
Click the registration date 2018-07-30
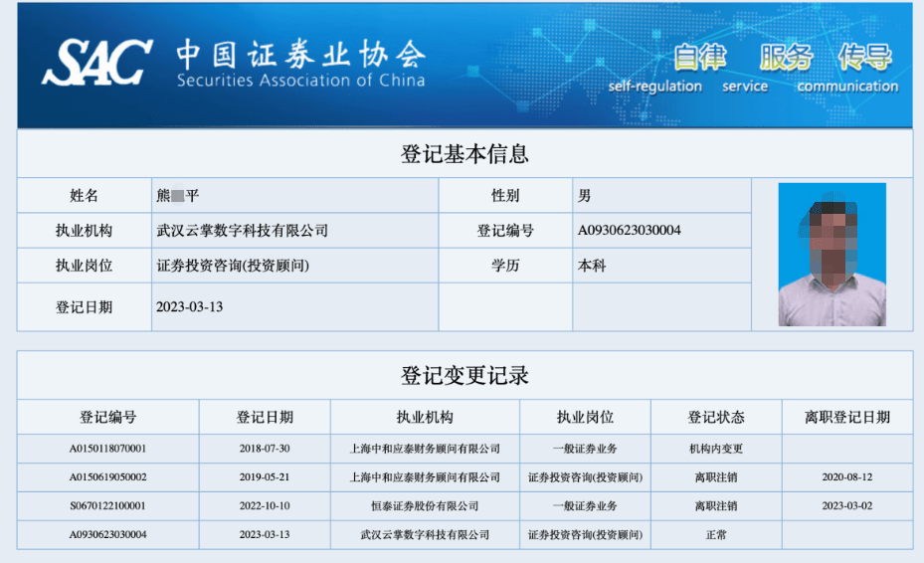tap(265, 449)
